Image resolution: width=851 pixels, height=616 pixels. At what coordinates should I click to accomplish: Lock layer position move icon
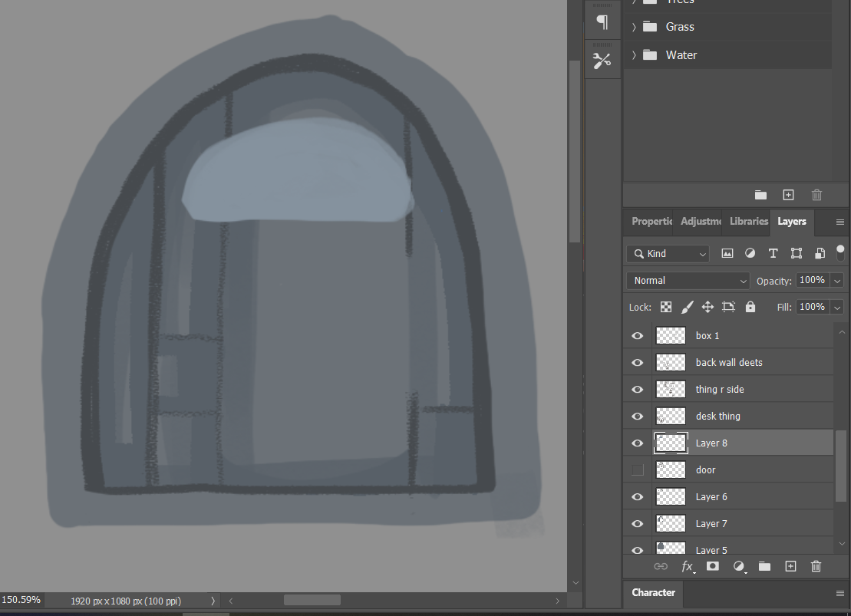coord(708,307)
